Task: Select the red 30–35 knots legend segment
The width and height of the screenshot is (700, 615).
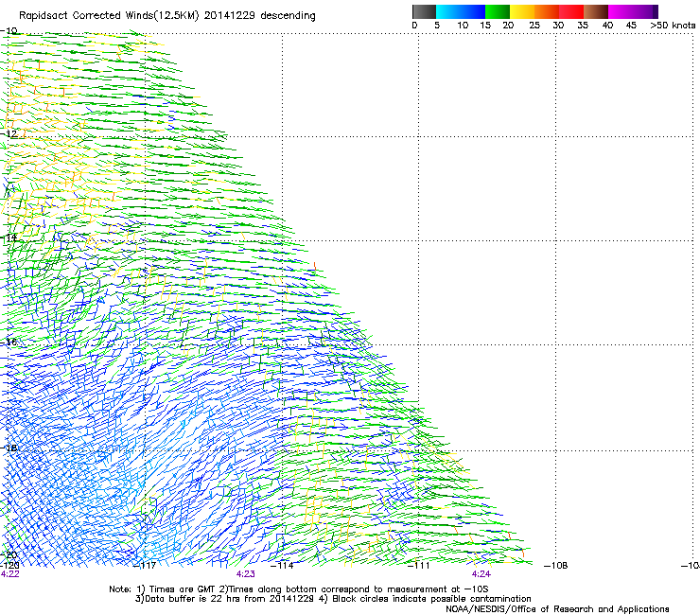Action: [x=571, y=11]
